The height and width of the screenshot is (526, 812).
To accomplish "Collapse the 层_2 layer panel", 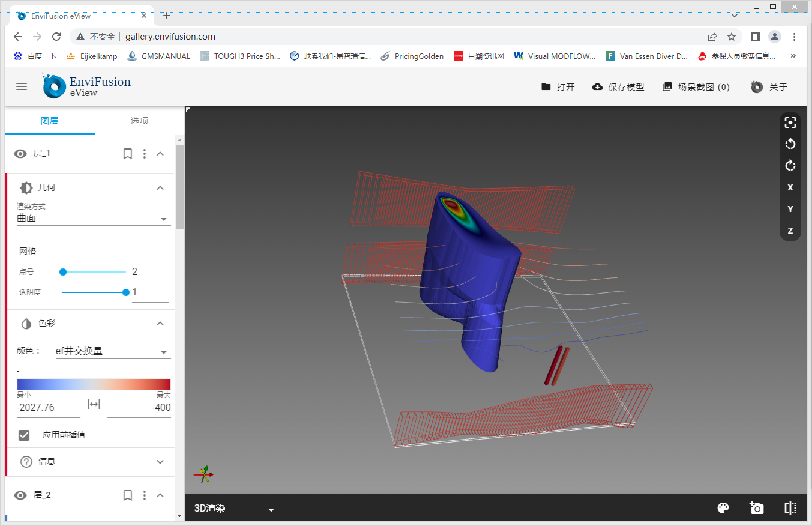I will 160,495.
